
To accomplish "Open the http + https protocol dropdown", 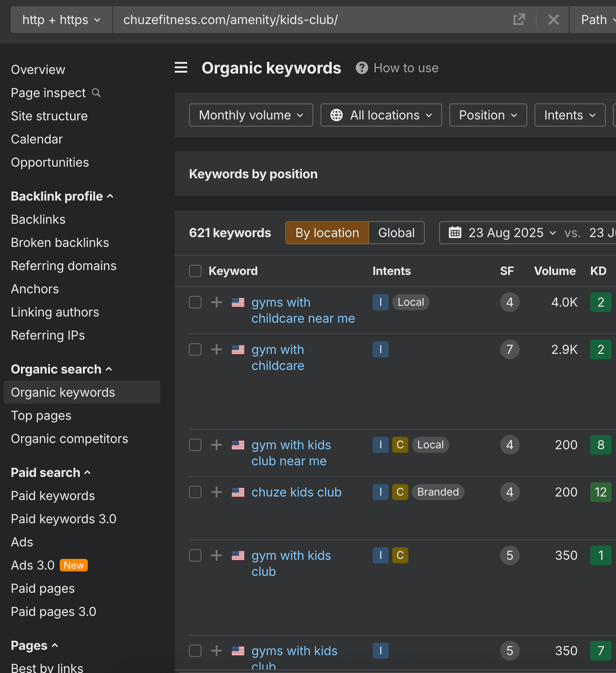I will tap(62, 20).
